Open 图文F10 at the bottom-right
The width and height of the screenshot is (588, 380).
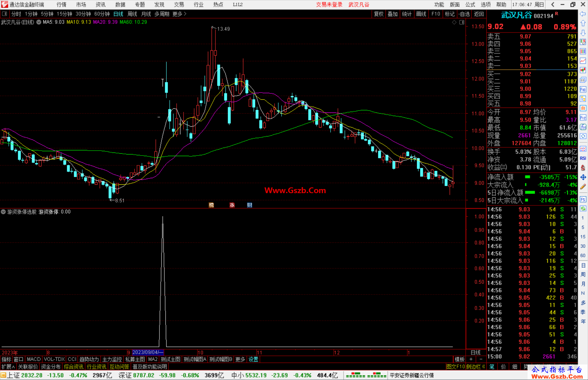click(455, 367)
